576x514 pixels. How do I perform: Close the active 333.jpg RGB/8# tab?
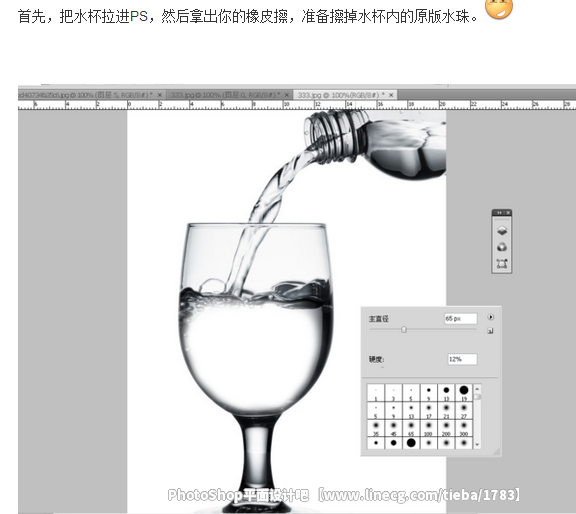pos(391,95)
